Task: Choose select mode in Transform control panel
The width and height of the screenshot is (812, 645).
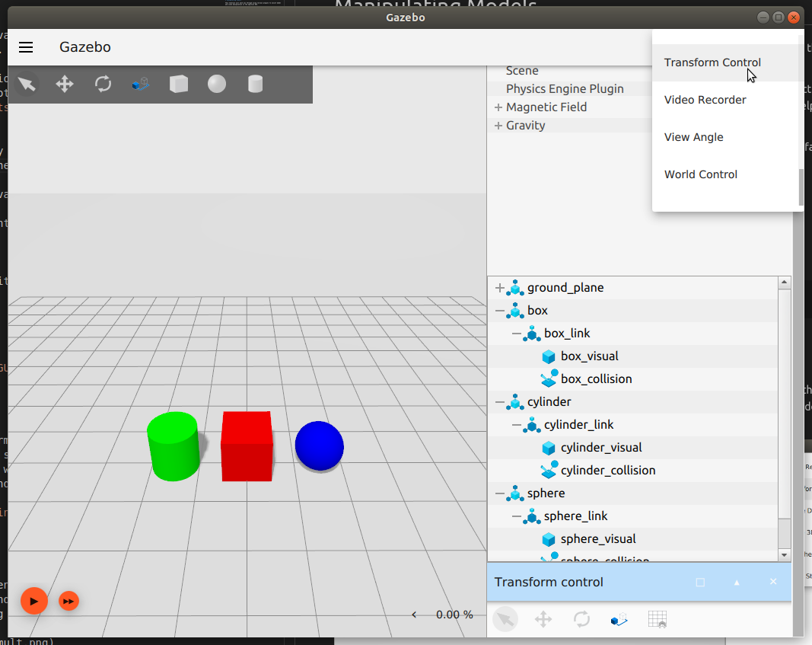Action: click(505, 619)
